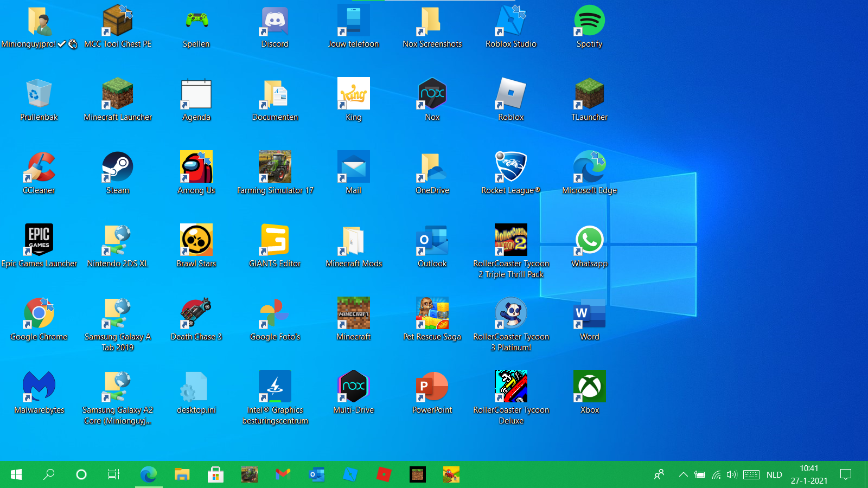Open Task View on the taskbar
The width and height of the screenshot is (868, 488).
point(114,474)
